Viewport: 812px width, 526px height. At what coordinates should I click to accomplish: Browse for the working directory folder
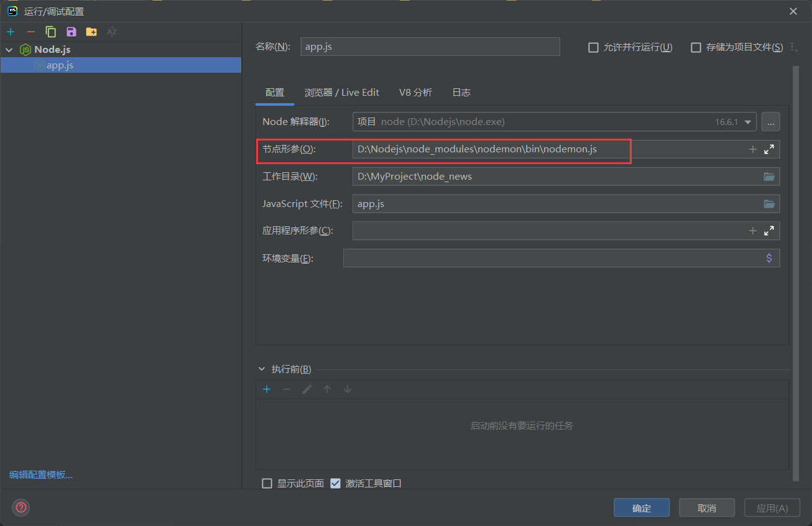pyautogui.click(x=769, y=177)
